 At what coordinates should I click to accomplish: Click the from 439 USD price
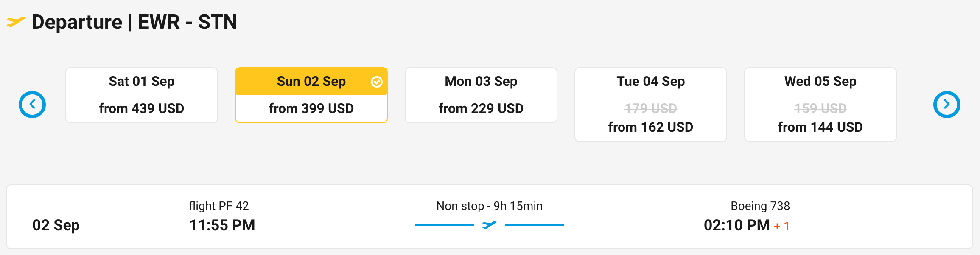(x=141, y=108)
